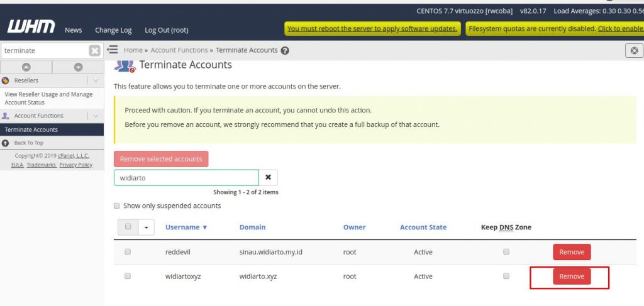644x306 pixels.
Task: Click the Load Averages status text
Action: coord(599,11)
